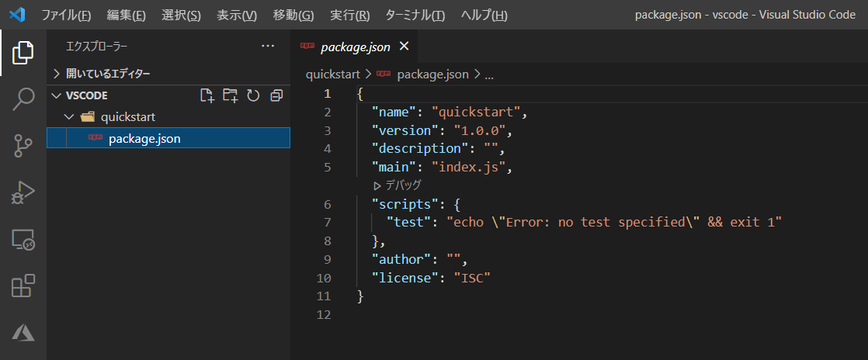Screen dimensions: 868x360
Task: Click the エクスプローラー panel title
Action: pos(96,47)
